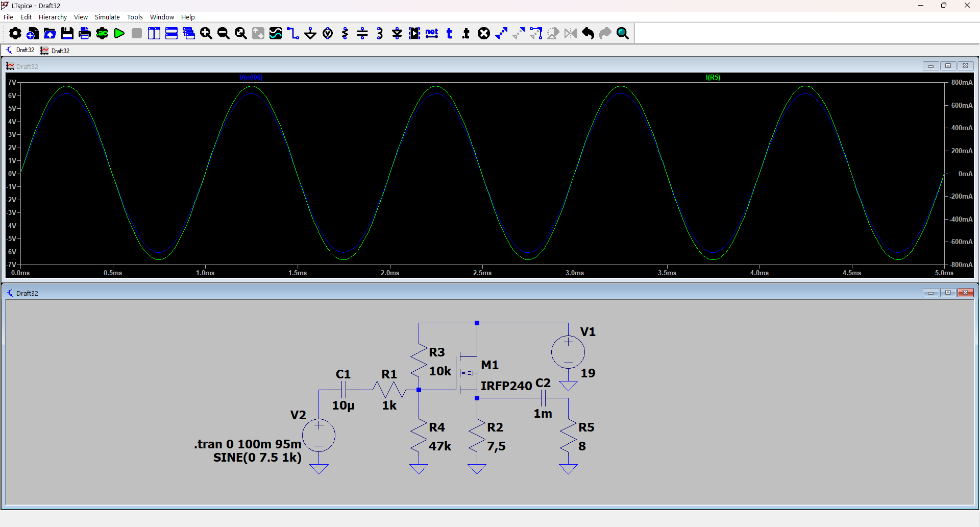Screen dimensions: 980x527
Task: Click the I(R5) trace label
Action: pos(713,78)
